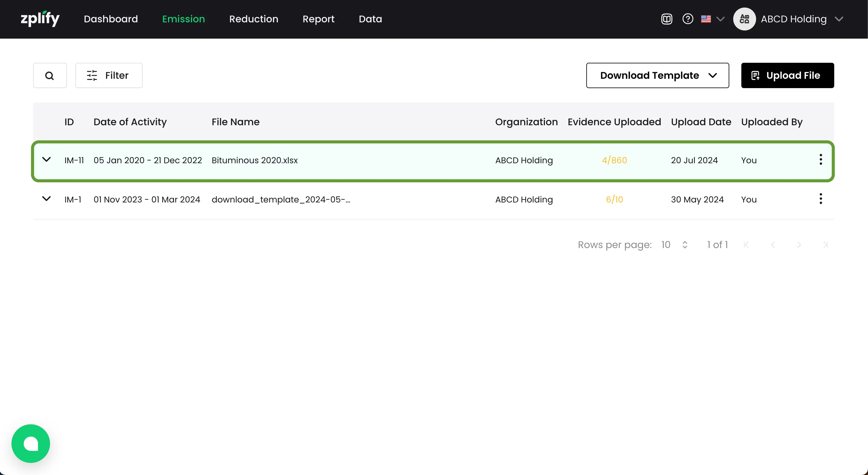
Task: Expand the IM-11 row chevron
Action: [x=46, y=159]
